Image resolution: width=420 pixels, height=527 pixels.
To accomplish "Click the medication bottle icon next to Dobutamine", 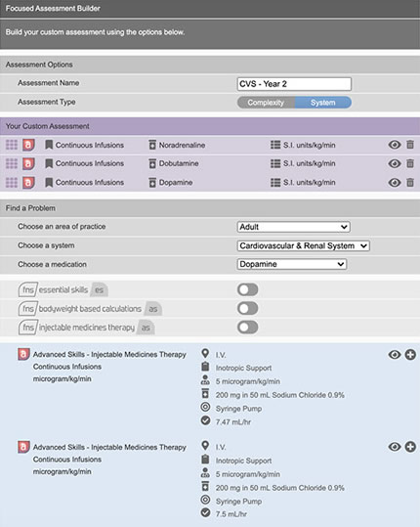I will (x=152, y=163).
